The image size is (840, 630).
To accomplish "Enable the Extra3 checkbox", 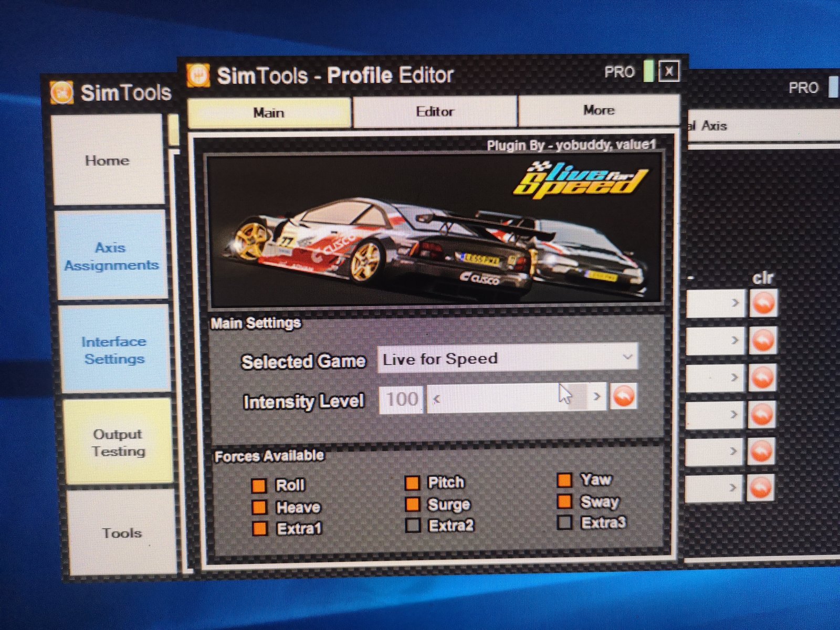I will coord(565,522).
